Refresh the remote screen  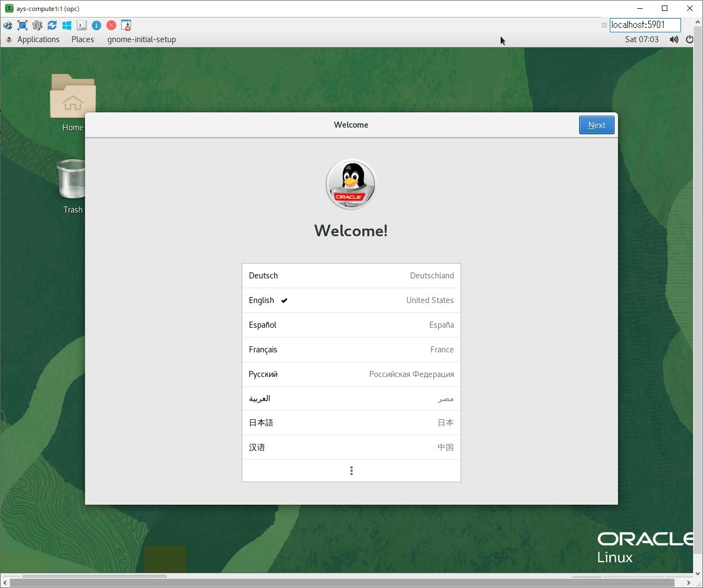click(x=52, y=25)
